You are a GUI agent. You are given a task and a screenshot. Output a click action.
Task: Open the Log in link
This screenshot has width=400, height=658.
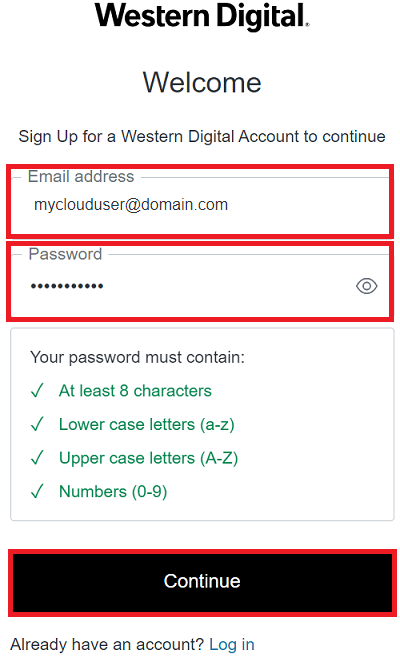pyautogui.click(x=232, y=644)
